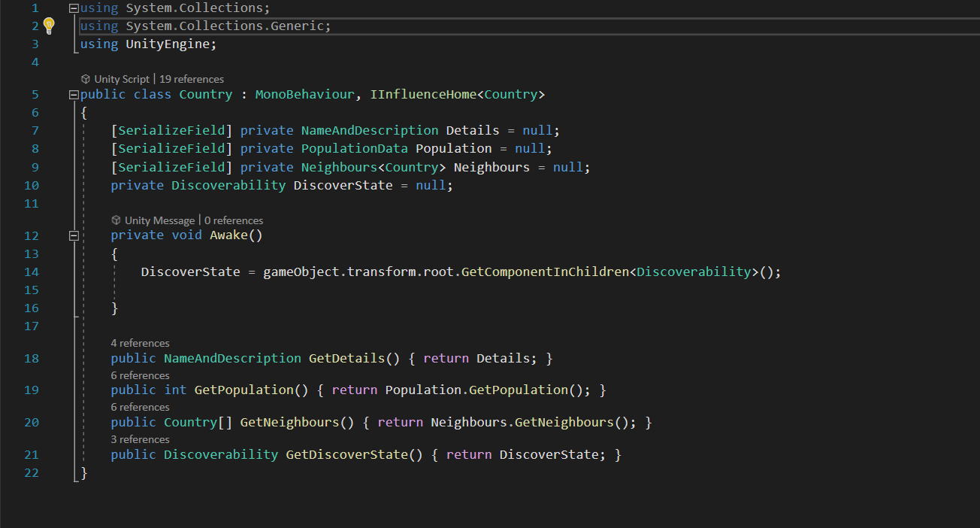
Task: Click line number 14 in the gutter
Action: click(31, 271)
